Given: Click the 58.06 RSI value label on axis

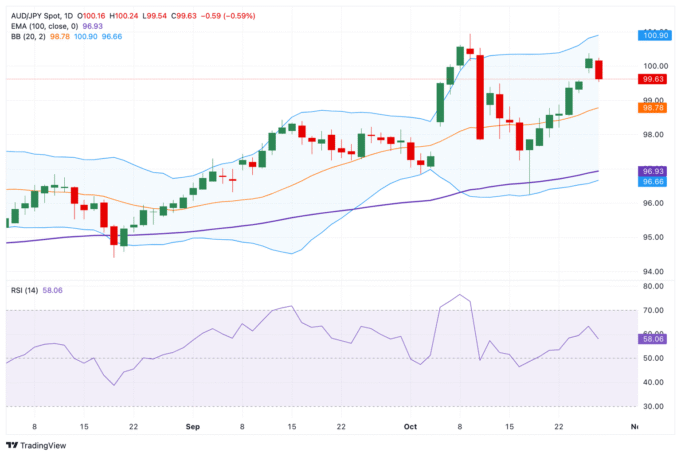Looking at the screenshot, I should pos(654,339).
